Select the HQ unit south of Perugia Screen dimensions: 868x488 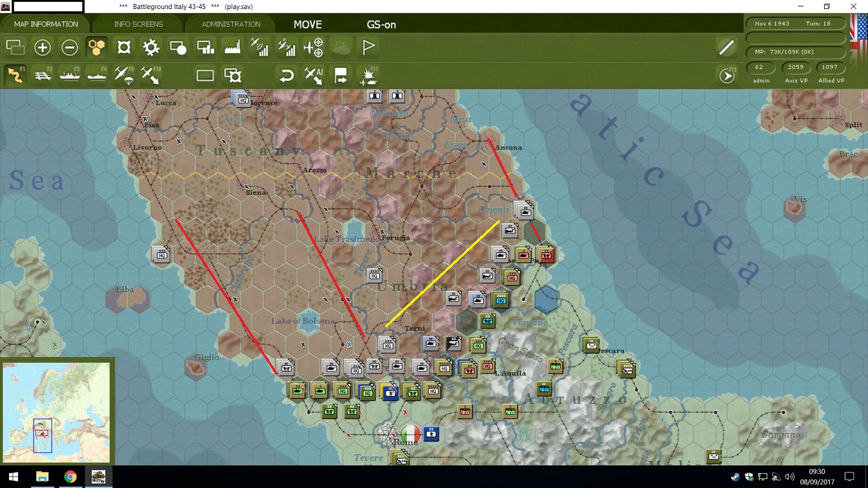pyautogui.click(x=375, y=276)
